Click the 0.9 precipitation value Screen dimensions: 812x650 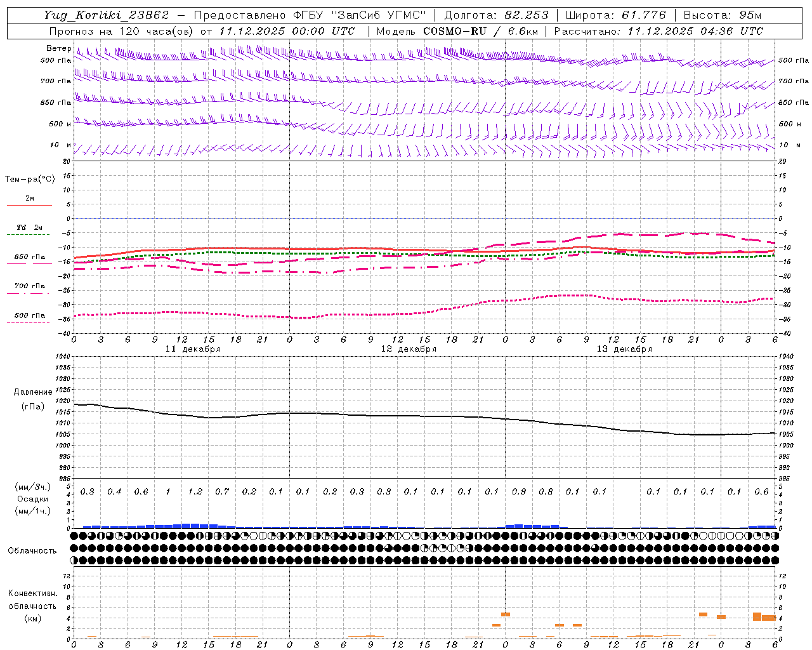[519, 492]
